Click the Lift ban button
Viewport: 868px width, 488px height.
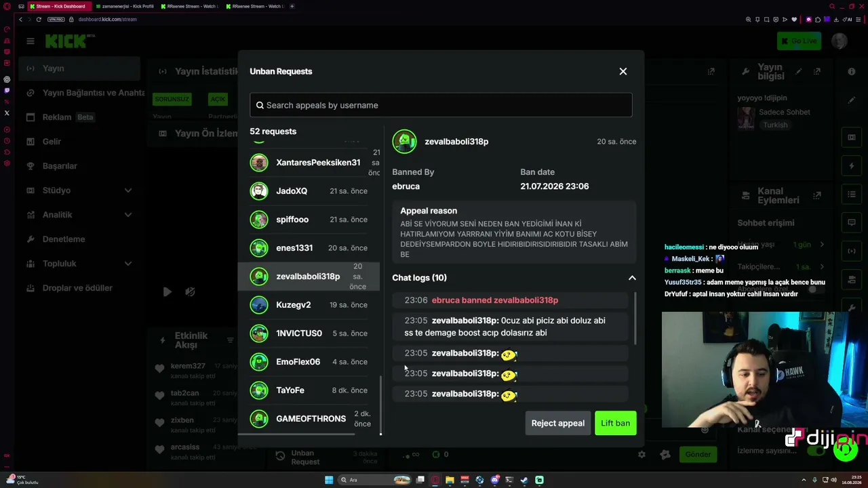point(615,423)
